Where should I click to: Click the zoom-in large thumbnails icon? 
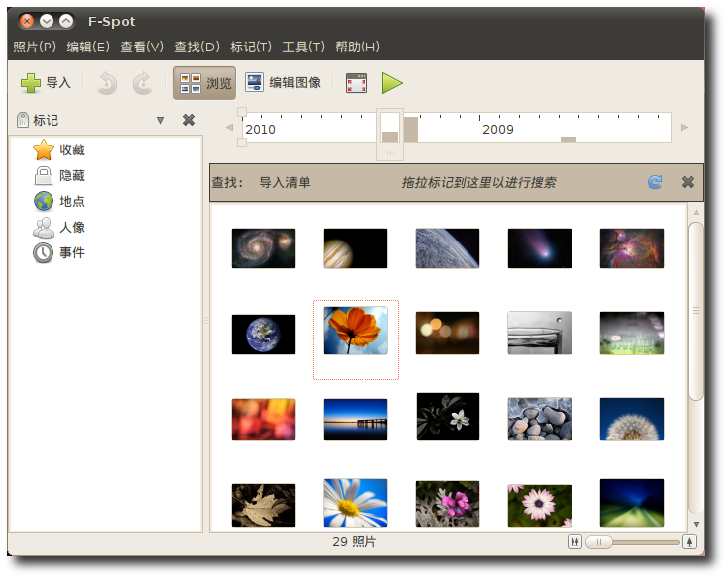click(x=689, y=542)
